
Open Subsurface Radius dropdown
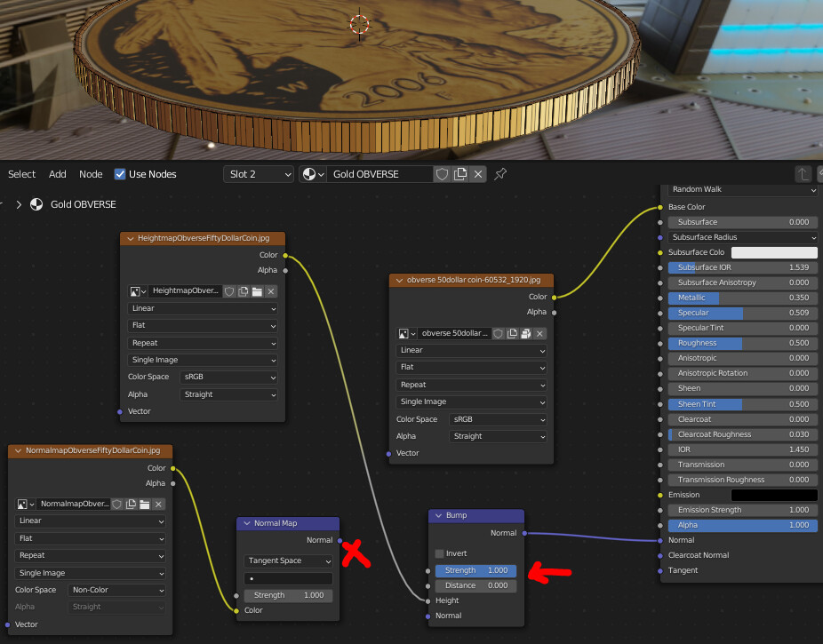(743, 237)
